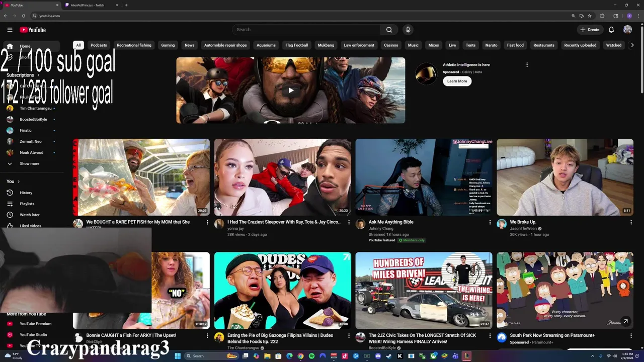644x362 pixels.
Task: Click 'Learn More' on the Oakley ad
Action: pos(457,81)
